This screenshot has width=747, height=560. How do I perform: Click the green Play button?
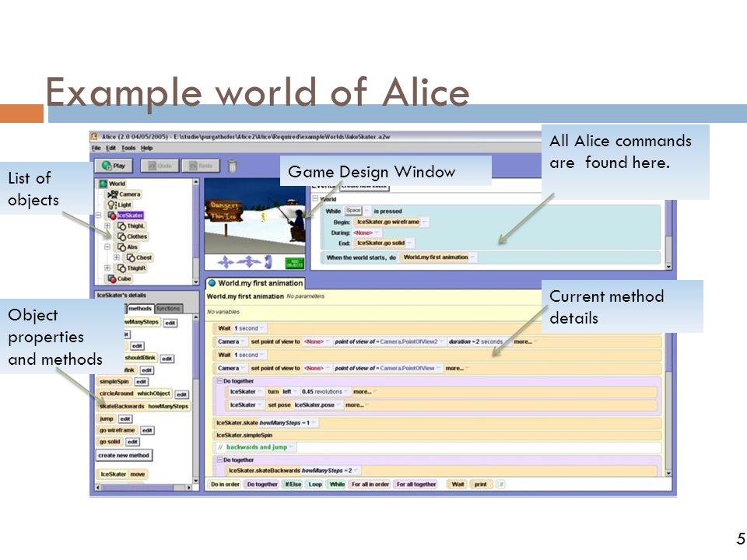114,166
